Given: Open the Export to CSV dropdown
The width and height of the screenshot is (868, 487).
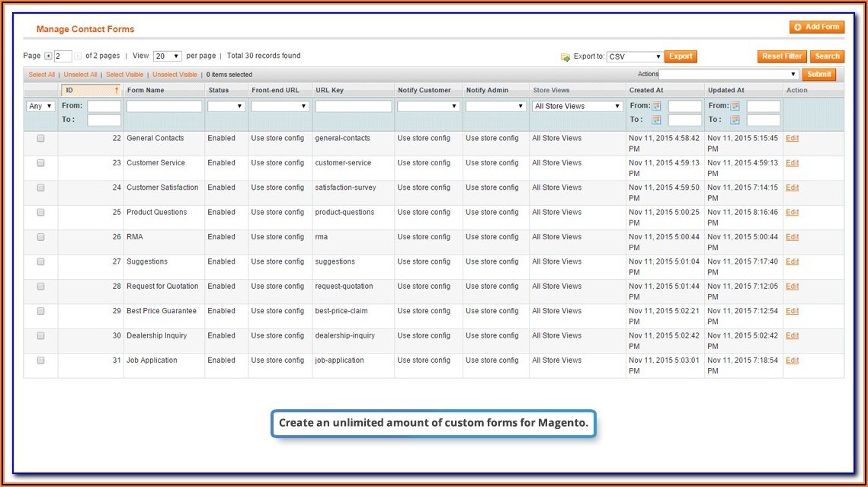Looking at the screenshot, I should [x=635, y=57].
